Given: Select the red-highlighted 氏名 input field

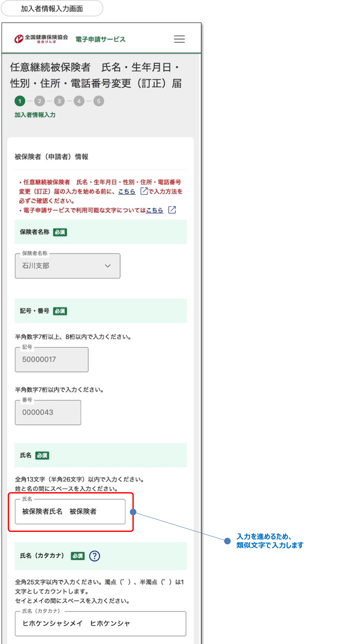Looking at the screenshot, I should [70, 512].
